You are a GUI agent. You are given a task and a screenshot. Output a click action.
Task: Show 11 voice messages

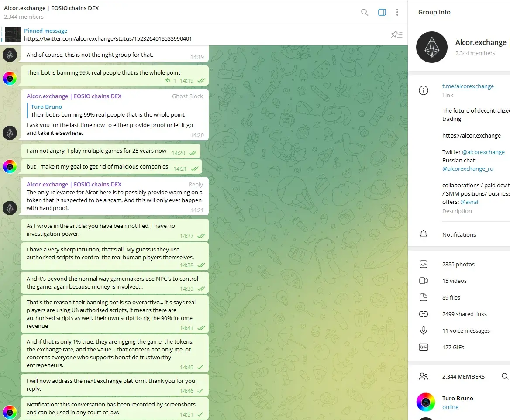pos(466,330)
